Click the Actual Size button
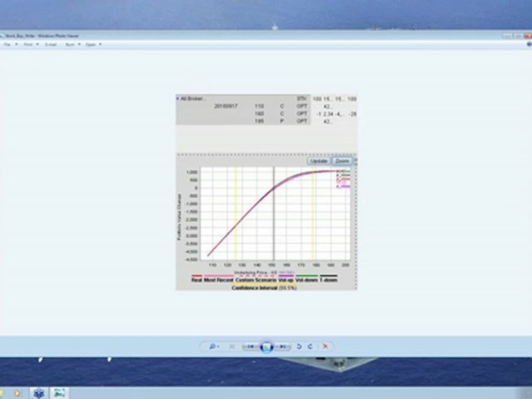532x399 pixels. tap(232, 346)
